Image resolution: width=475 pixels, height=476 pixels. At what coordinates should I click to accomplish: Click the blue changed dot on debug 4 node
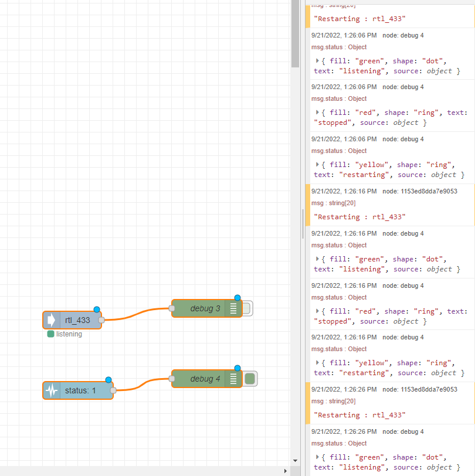[238, 368]
